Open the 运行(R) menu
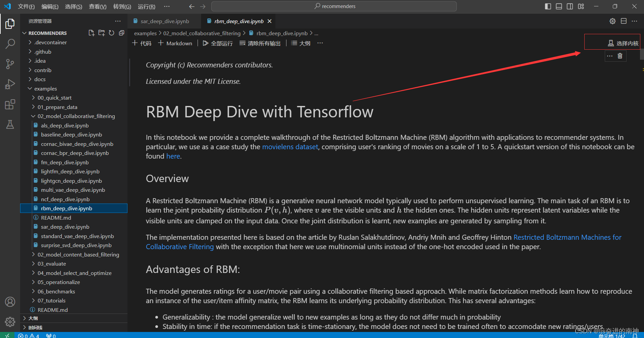The width and height of the screenshot is (644, 338). pos(147,6)
